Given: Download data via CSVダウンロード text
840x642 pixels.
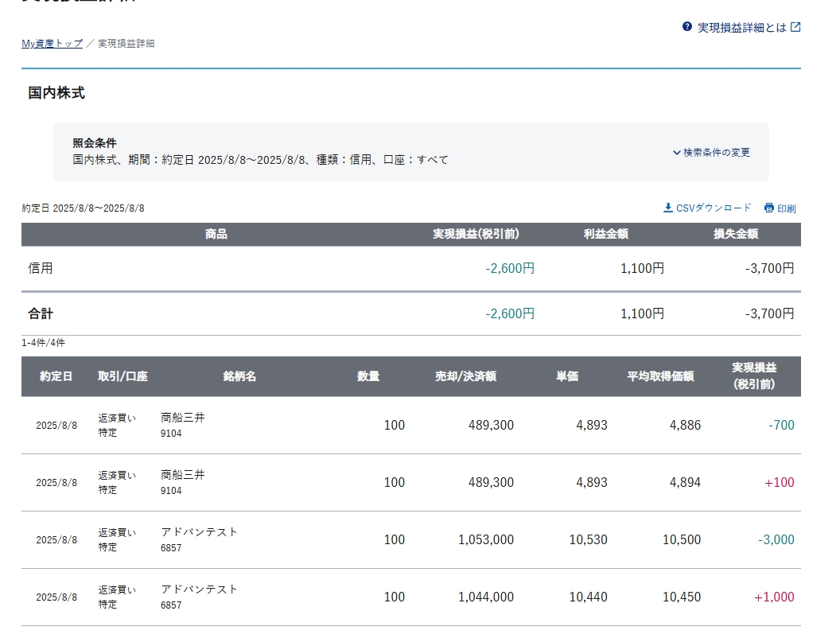Looking at the screenshot, I should click(713, 208).
